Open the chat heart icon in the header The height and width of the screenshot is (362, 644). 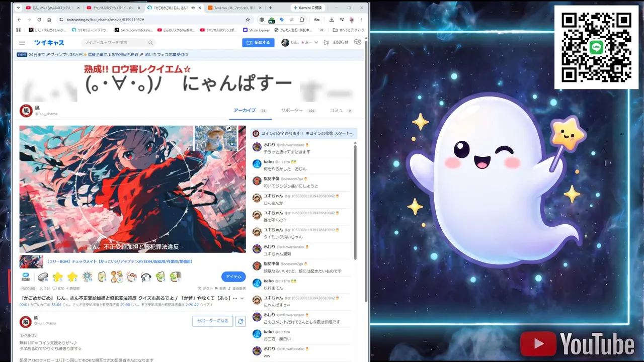click(357, 43)
